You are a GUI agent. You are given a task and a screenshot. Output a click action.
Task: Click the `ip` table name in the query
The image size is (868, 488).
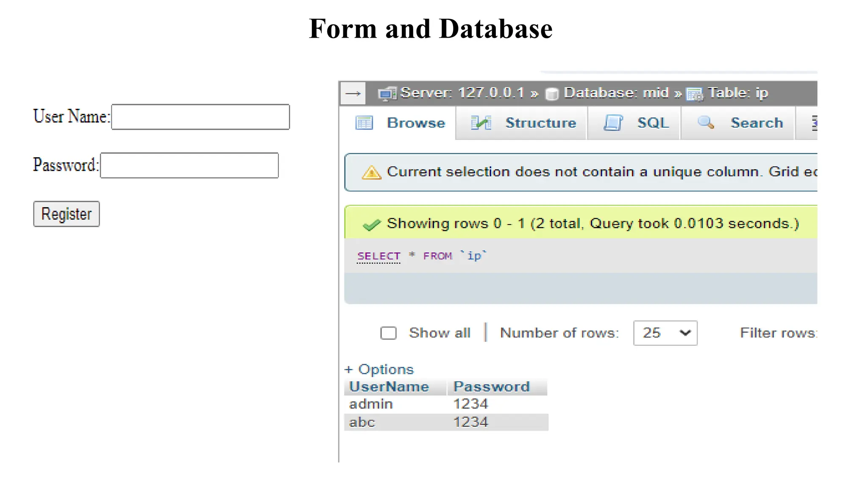click(474, 256)
